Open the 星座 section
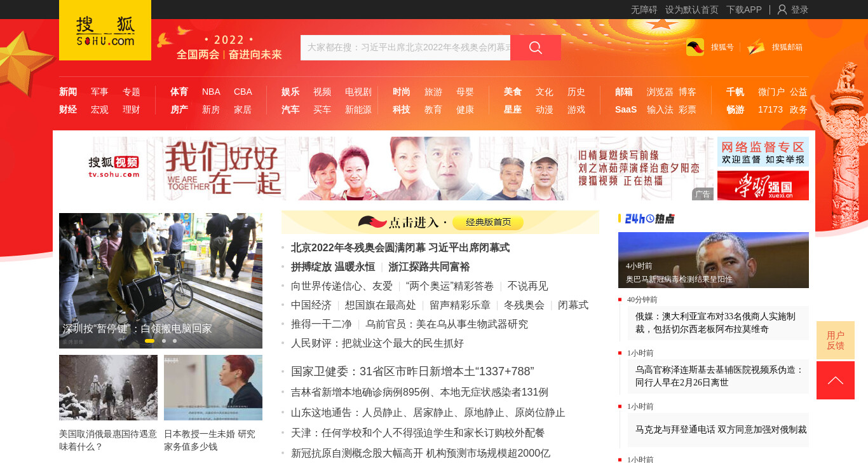 [513, 109]
